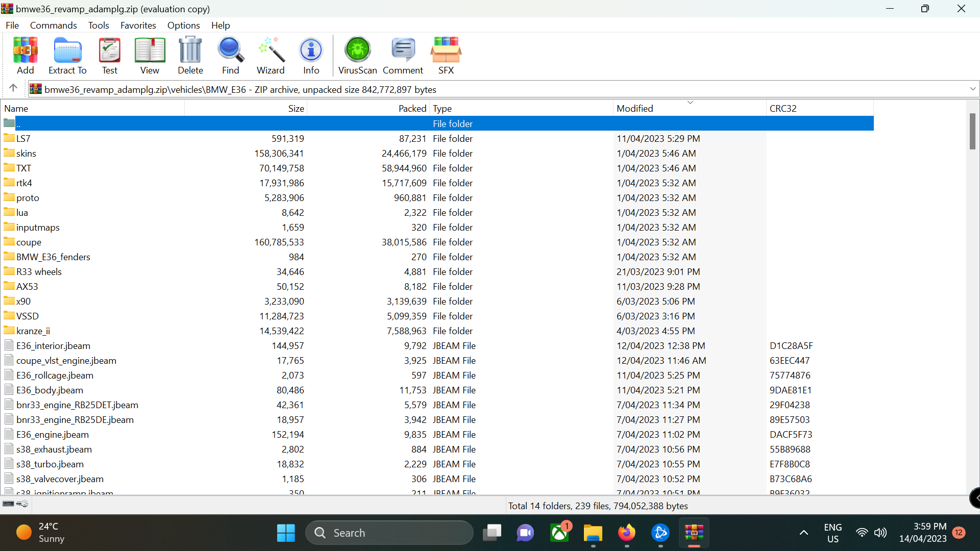Select E36_engine.jbeam file

pyautogui.click(x=53, y=434)
